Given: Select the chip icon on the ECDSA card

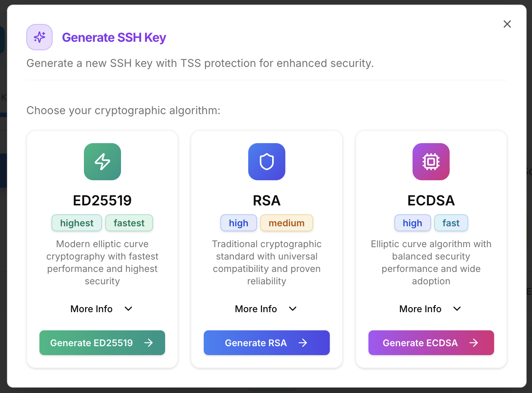Looking at the screenshot, I should coord(431,162).
